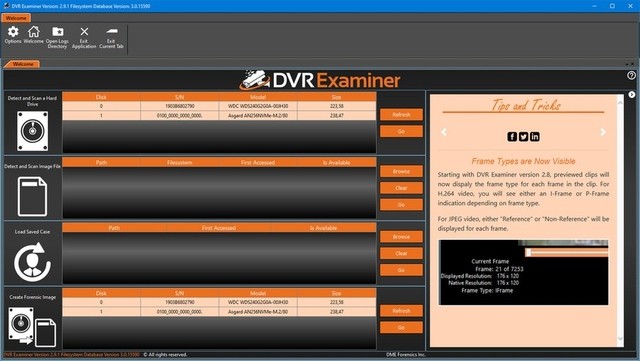The width and height of the screenshot is (640, 361).
Task: Select disk 0 WDC row in hard drive scan table
Action: (x=219, y=106)
